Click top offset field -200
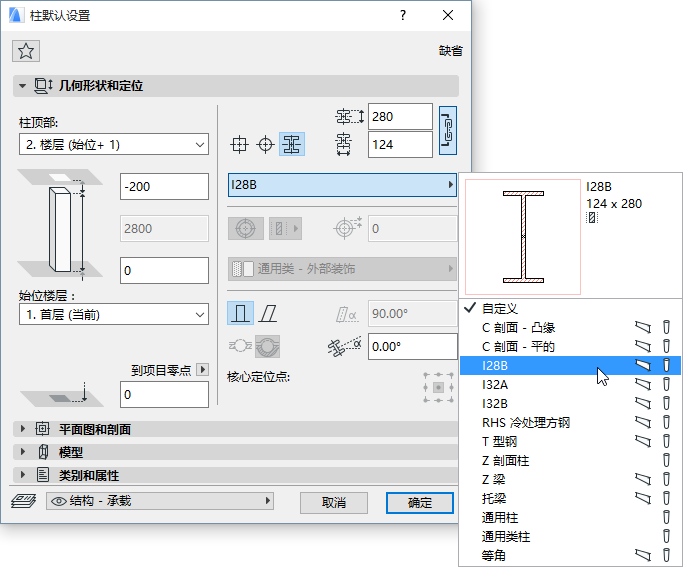The width and height of the screenshot is (683, 567). coord(164,186)
